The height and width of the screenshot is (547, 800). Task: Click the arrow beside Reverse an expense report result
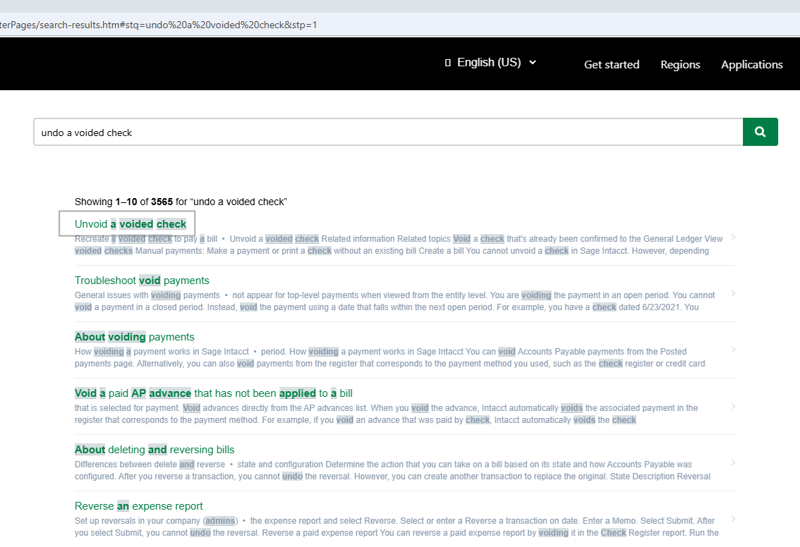[x=733, y=519]
